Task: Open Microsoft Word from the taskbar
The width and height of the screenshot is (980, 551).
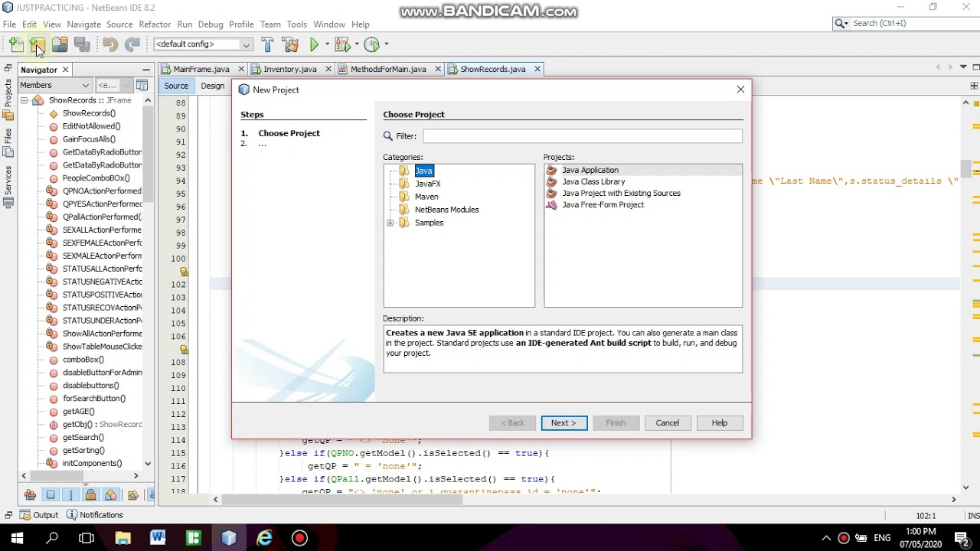Action: coord(158,538)
